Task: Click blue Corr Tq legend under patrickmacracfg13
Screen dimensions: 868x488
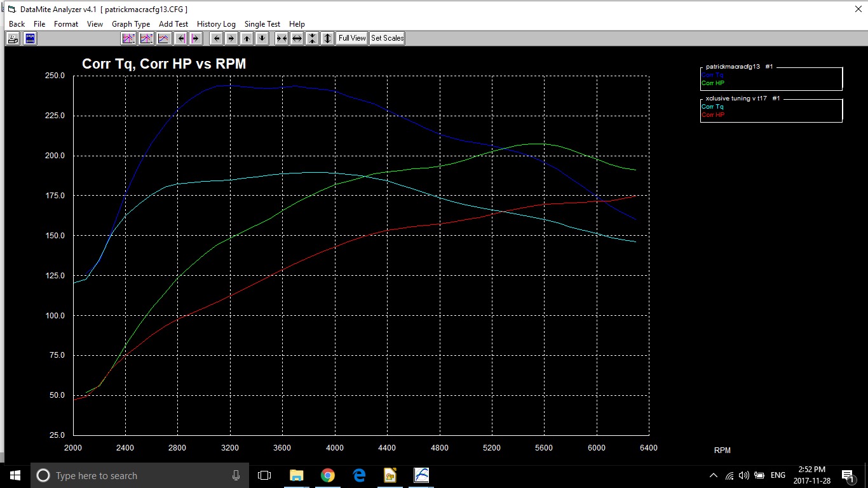Action: [x=712, y=75]
